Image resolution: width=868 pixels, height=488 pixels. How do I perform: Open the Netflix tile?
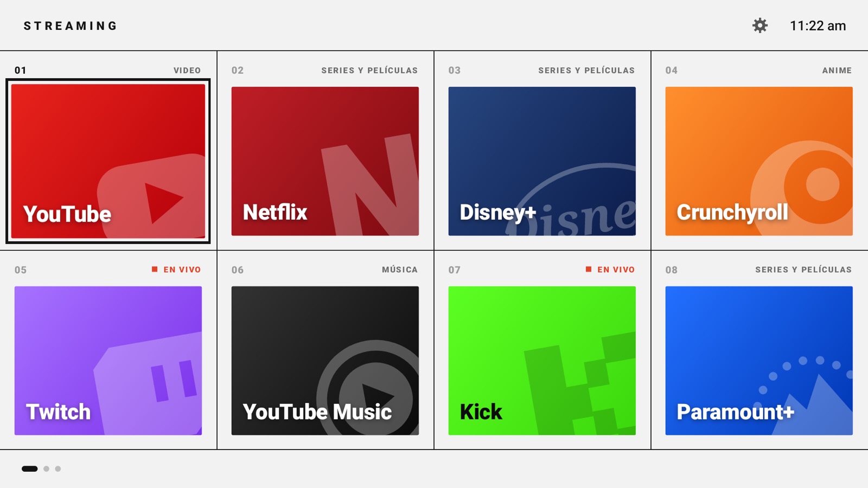(325, 161)
